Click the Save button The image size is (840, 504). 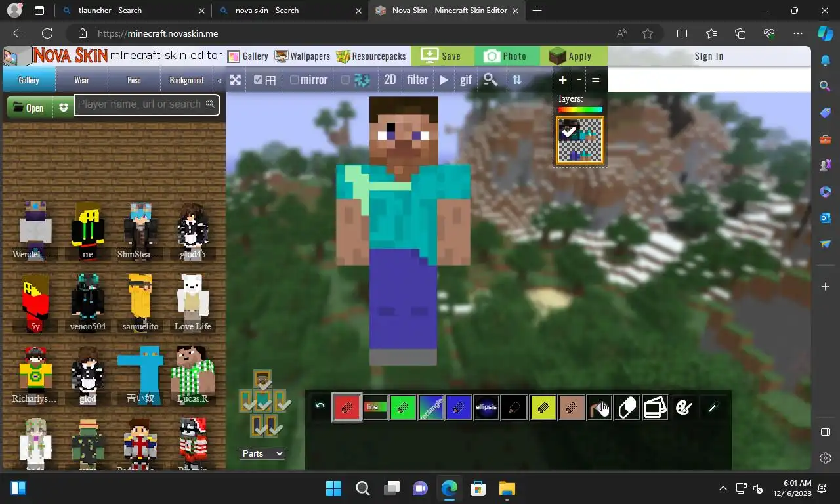pyautogui.click(x=443, y=56)
